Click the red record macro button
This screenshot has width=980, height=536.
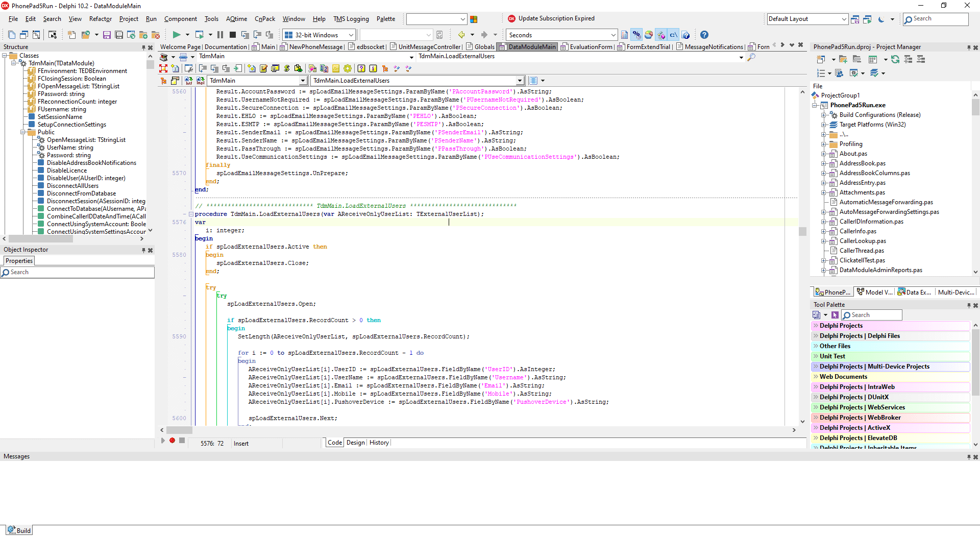(x=173, y=441)
